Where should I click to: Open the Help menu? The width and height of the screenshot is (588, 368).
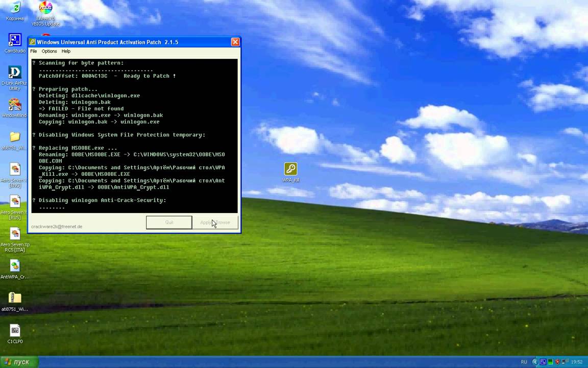(x=66, y=51)
